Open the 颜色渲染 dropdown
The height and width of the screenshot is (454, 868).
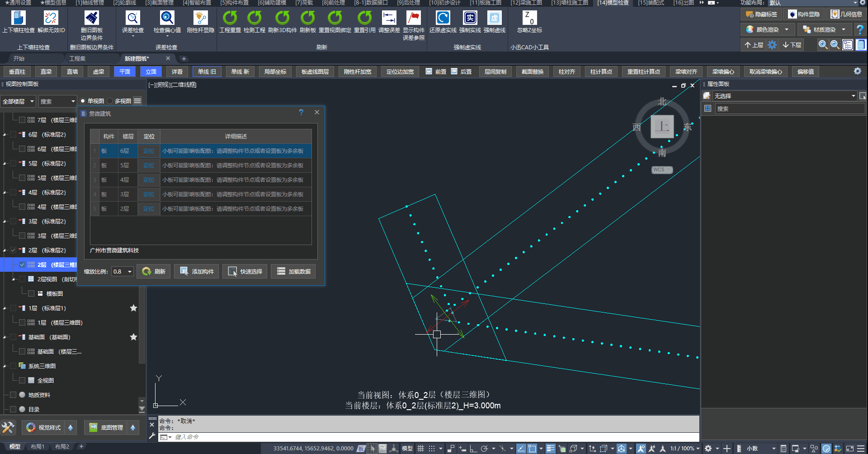point(787,30)
